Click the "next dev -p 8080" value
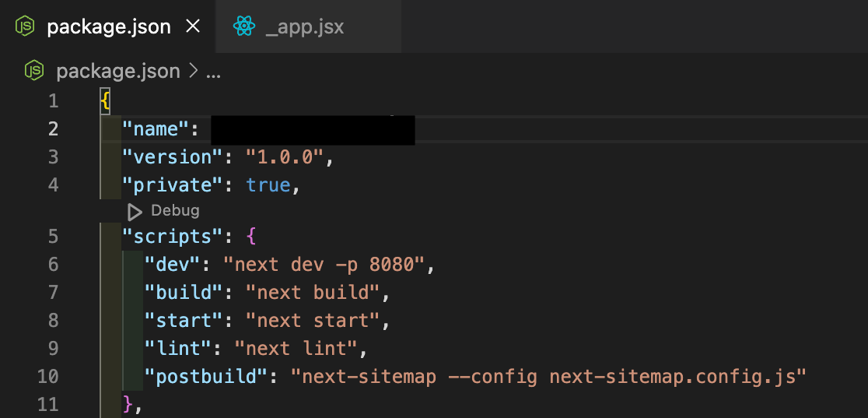This screenshot has width=868, height=418. tap(324, 265)
